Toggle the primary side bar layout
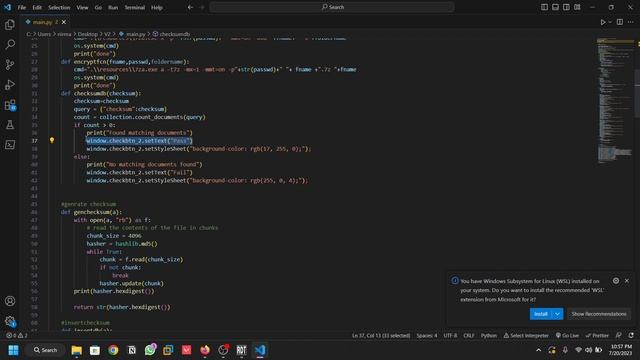Screen dimensions: 640x360 click(544, 7)
